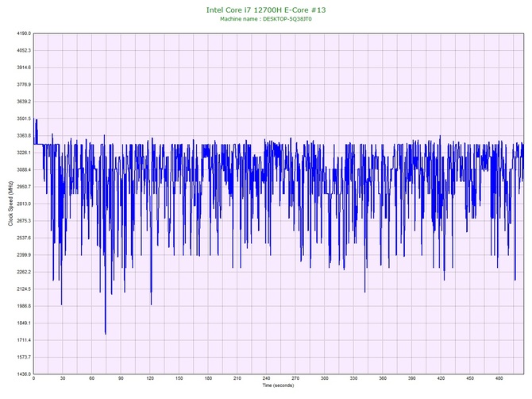Screen dimensions: 532x399
Task: Click the 2813.0 y-axis value
Action: point(24,203)
